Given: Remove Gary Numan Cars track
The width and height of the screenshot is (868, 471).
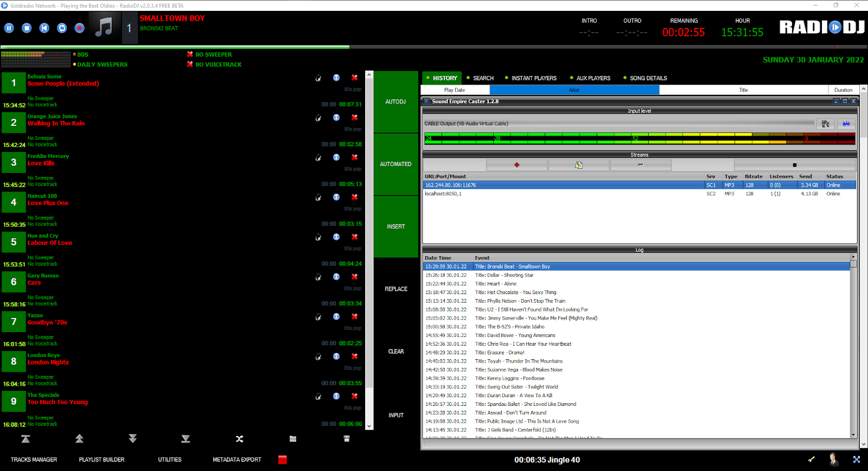Looking at the screenshot, I should tap(354, 277).
